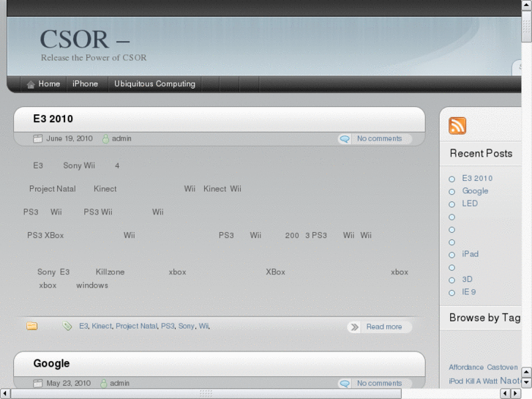532x399 pixels.
Task: Open E3 2010 in Recent Posts
Action: click(477, 179)
